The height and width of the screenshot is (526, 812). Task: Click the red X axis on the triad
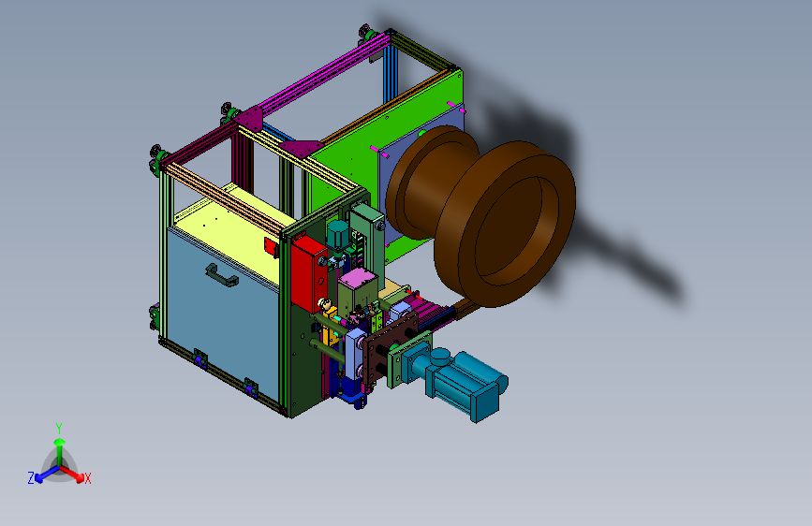click(x=72, y=474)
